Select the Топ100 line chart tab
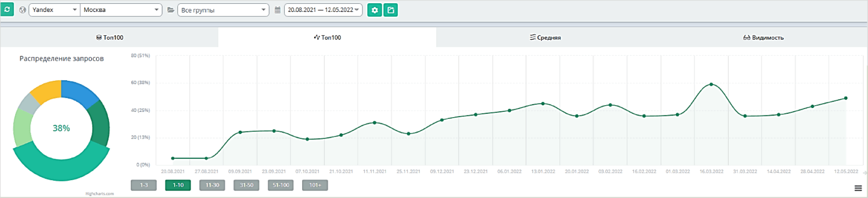This screenshot has height=198, width=868. [x=327, y=37]
